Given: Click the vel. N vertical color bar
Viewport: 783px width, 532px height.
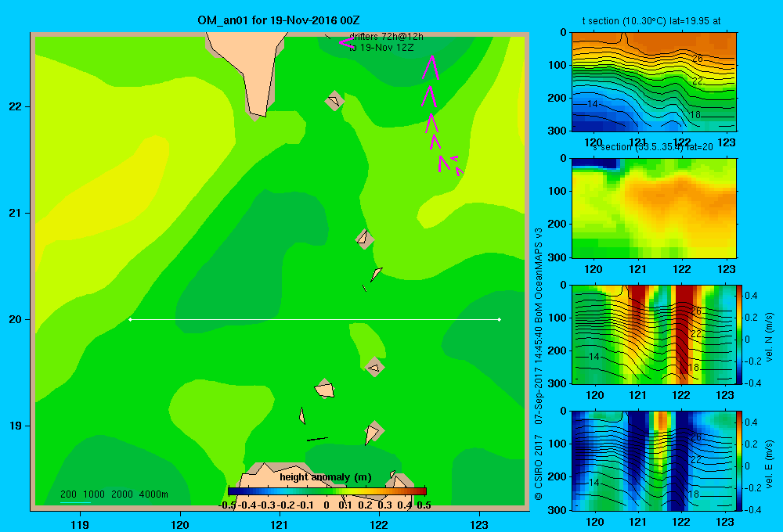Looking at the screenshot, I should pyautogui.click(x=740, y=334).
